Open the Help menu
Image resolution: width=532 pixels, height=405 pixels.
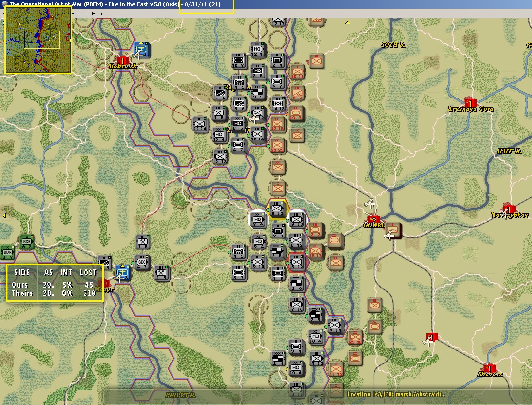97,14
